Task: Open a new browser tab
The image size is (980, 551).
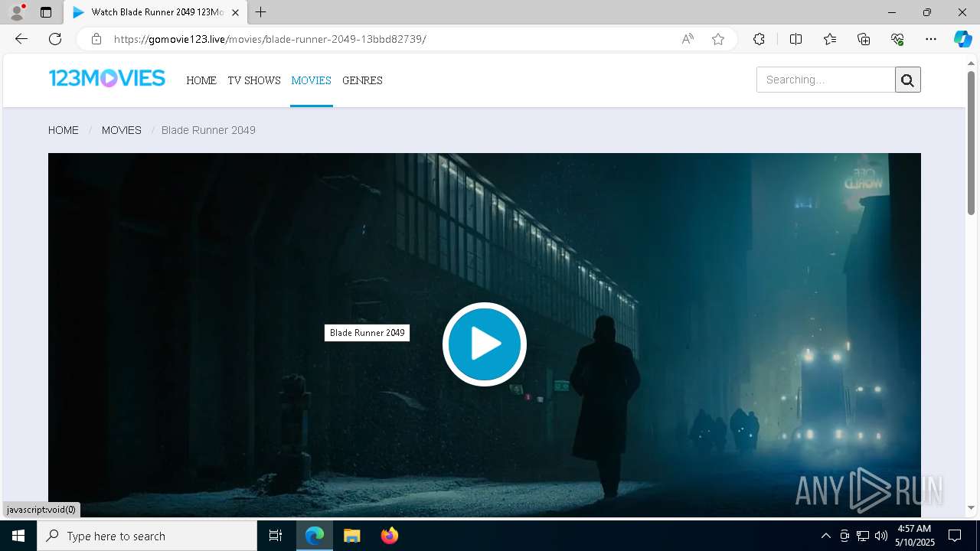Action: pyautogui.click(x=261, y=12)
